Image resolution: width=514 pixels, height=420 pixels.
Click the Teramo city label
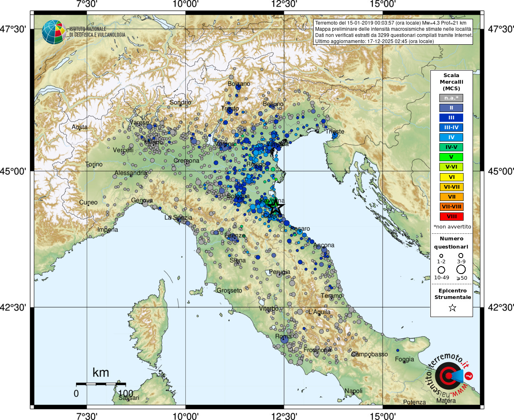[x=332, y=295]
